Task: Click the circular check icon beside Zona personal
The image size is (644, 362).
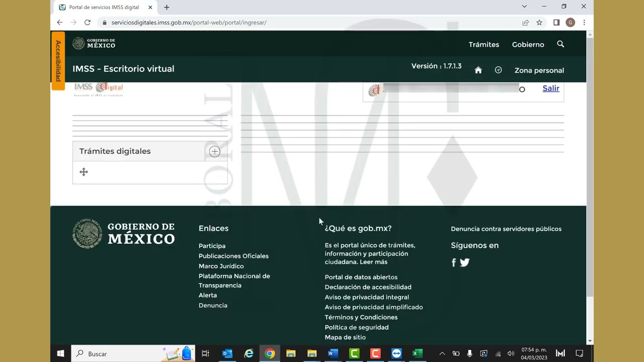Action: click(498, 70)
